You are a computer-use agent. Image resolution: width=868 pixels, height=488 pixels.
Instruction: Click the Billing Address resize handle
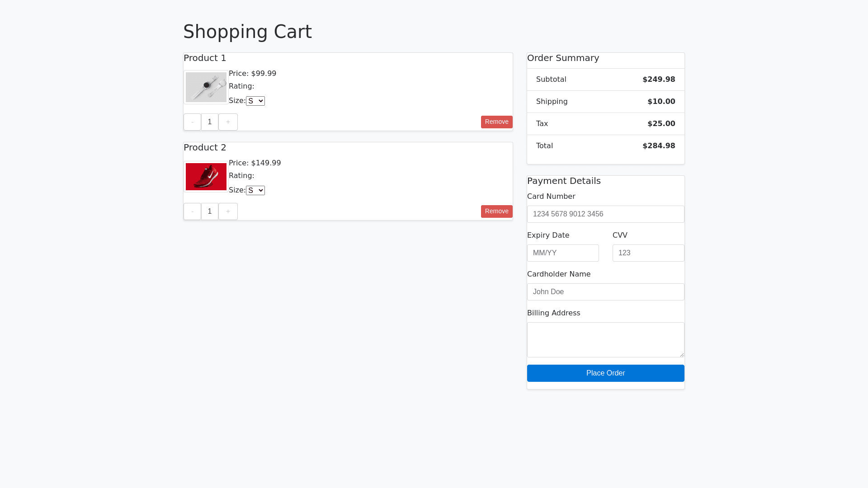point(681,354)
